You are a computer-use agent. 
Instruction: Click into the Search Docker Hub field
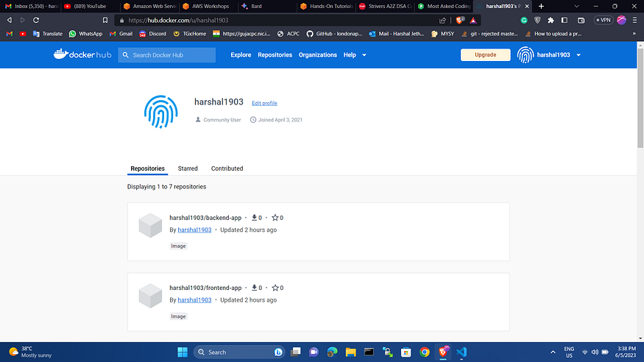coord(167,55)
